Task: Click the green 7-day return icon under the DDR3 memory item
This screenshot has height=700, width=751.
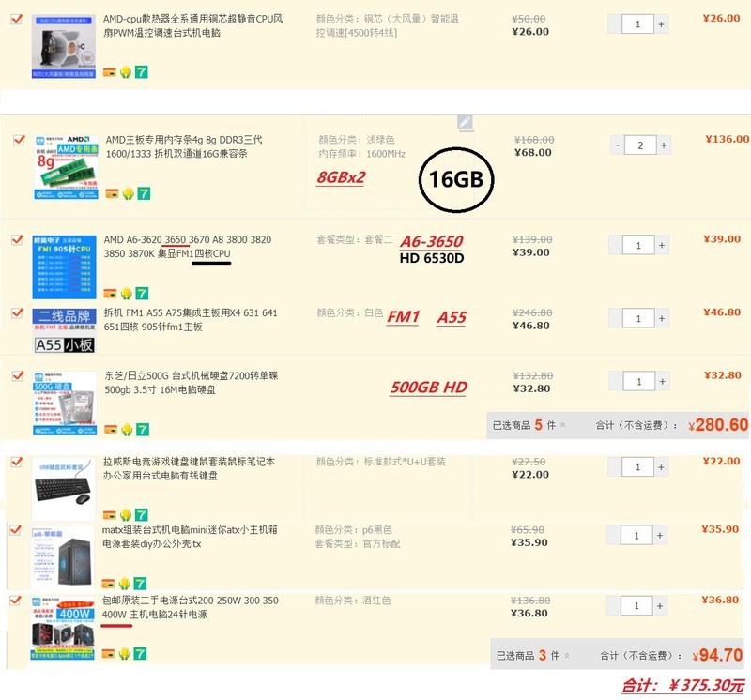Action: (144, 193)
